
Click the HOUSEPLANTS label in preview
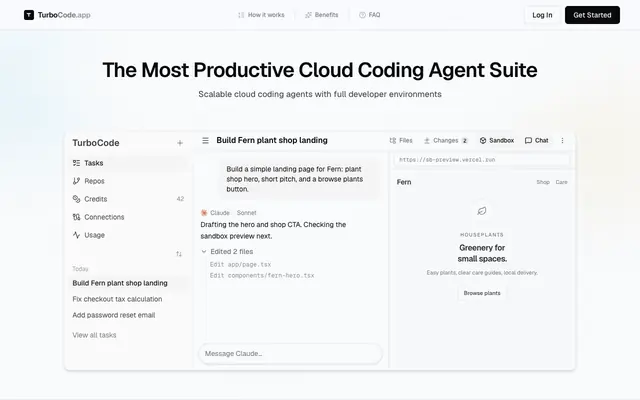[x=482, y=235]
